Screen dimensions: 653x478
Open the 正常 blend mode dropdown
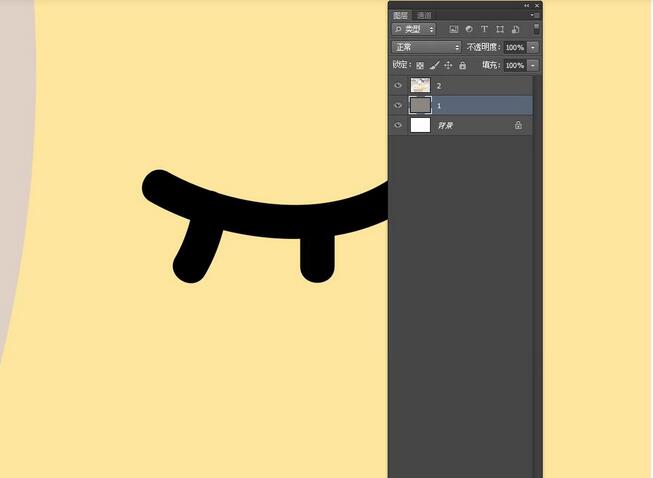click(x=427, y=47)
